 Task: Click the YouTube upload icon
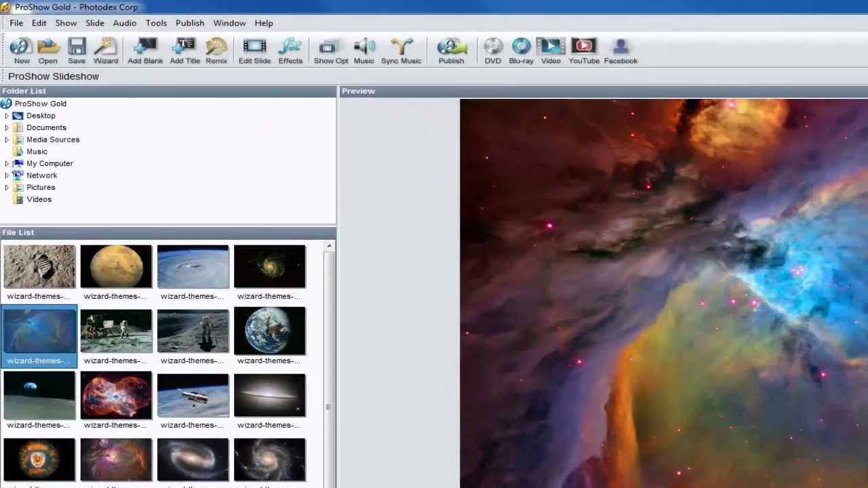pos(584,51)
